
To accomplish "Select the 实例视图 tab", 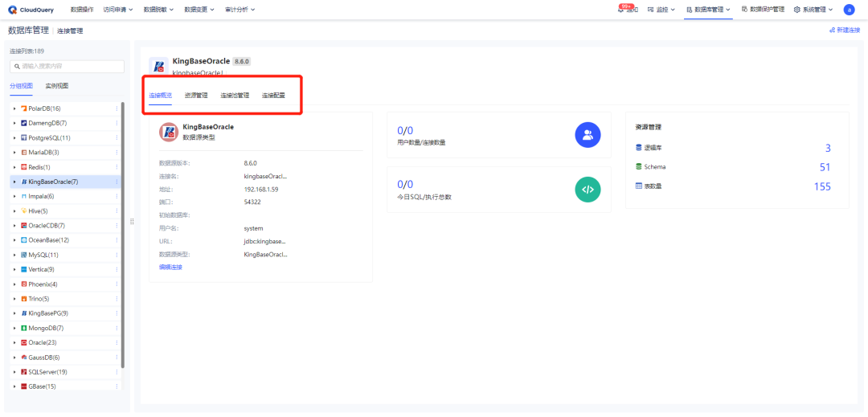I will [57, 86].
